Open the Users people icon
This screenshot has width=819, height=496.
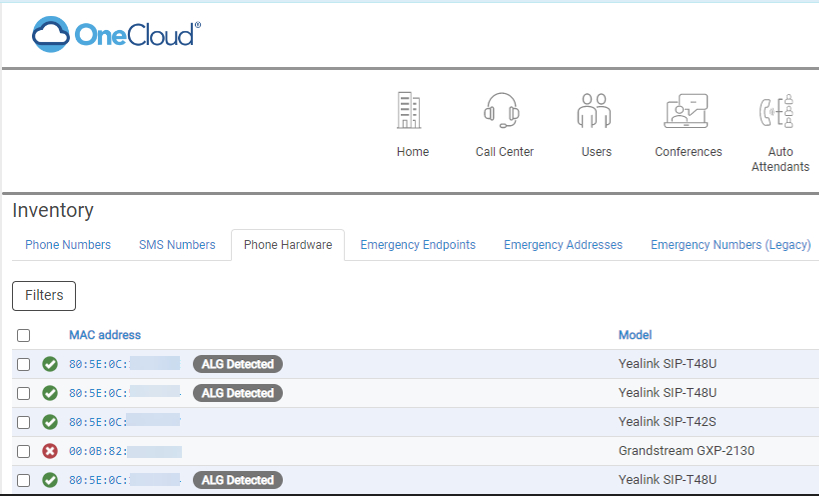click(594, 110)
